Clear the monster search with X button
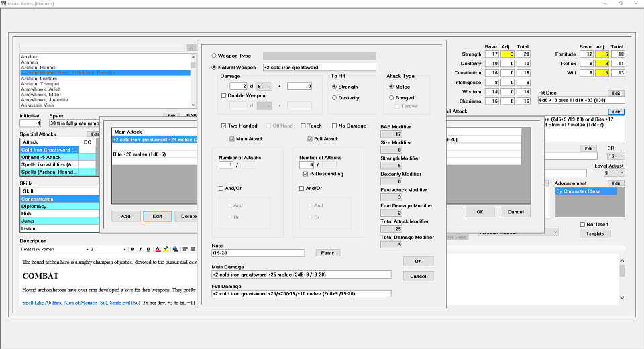The height and width of the screenshot is (349, 644). (191, 48)
